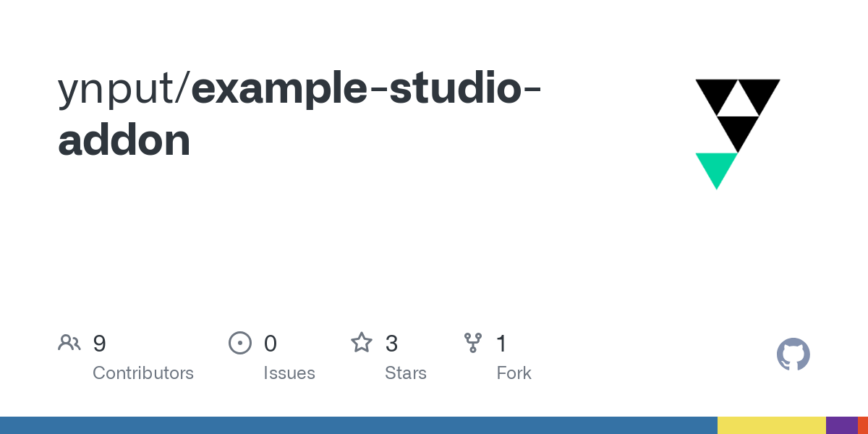Click the Stars star icon

pyautogui.click(x=362, y=342)
